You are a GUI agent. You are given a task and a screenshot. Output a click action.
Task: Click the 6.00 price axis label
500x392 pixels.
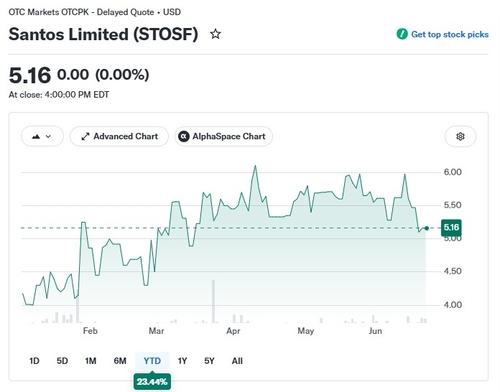(x=453, y=172)
